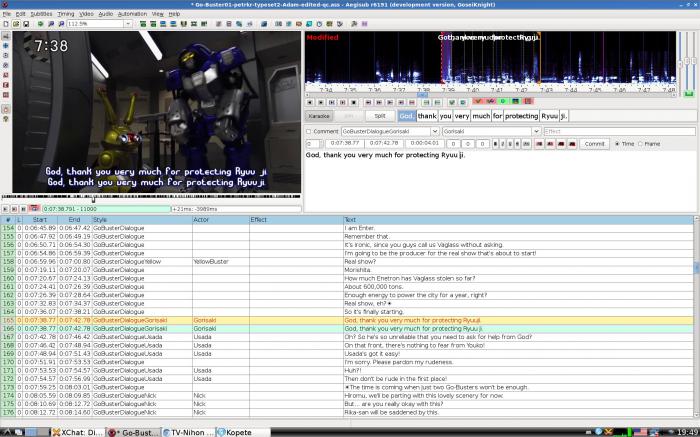Click the Underline formatting button
Viewport: 700px width, 437px height.
(510, 144)
